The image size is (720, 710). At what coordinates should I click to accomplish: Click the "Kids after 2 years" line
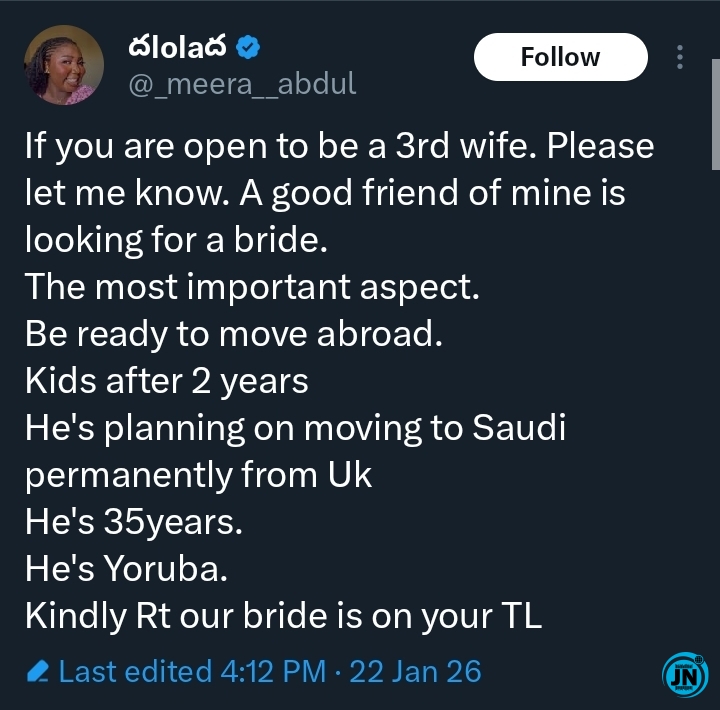(x=166, y=381)
